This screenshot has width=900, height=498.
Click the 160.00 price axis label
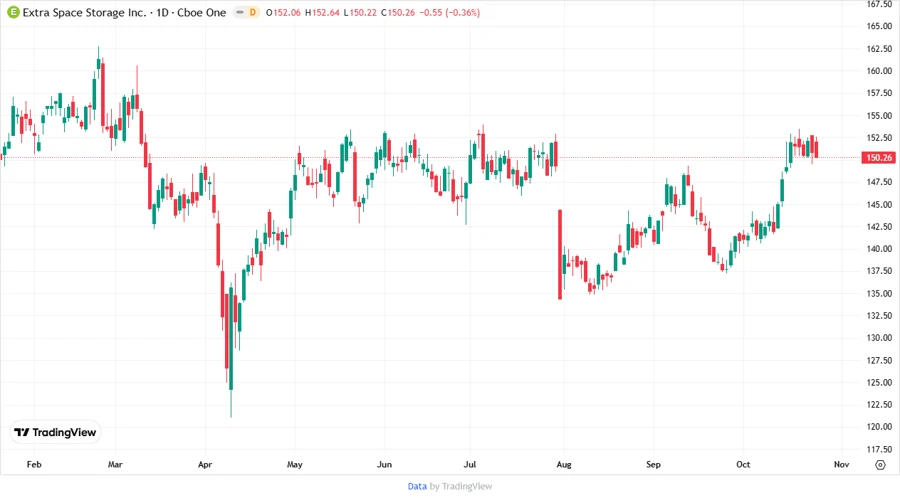(x=879, y=71)
